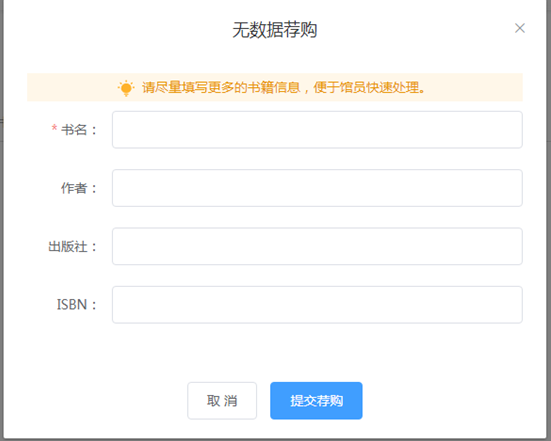Viewport: 551px width, 441px height.
Task: Click the red required asterisk beside 书名
Action: 54,128
